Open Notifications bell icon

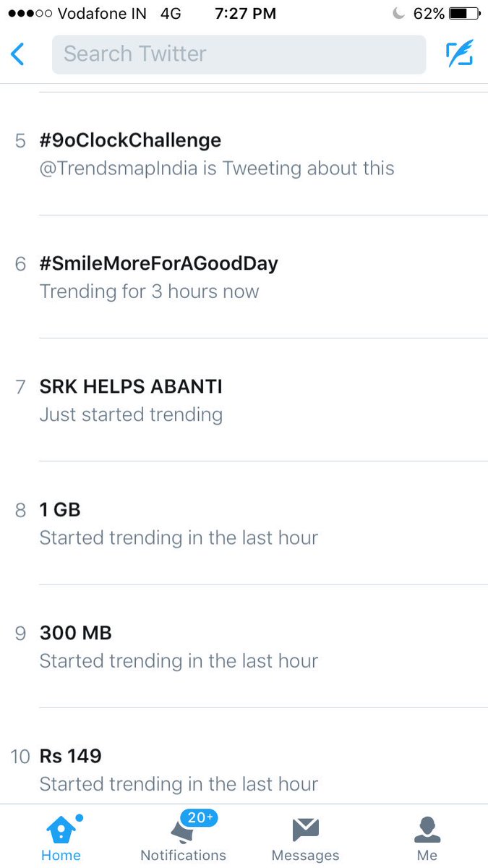click(x=181, y=831)
